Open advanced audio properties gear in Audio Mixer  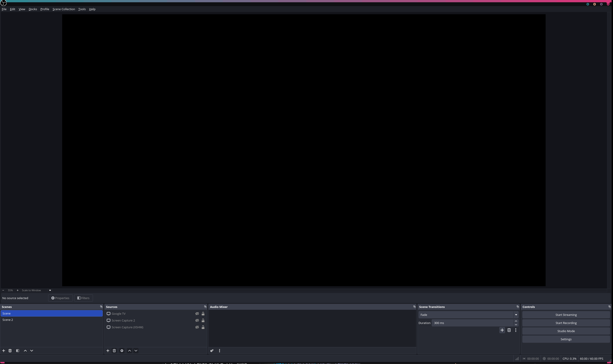pyautogui.click(x=212, y=350)
